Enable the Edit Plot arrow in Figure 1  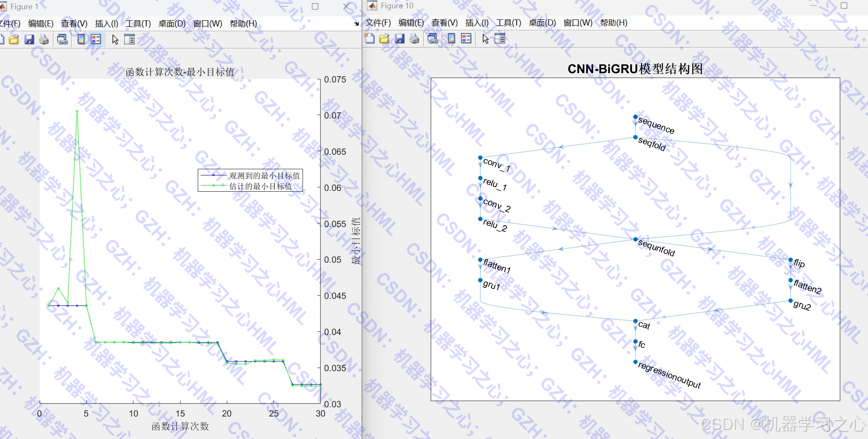[x=115, y=40]
